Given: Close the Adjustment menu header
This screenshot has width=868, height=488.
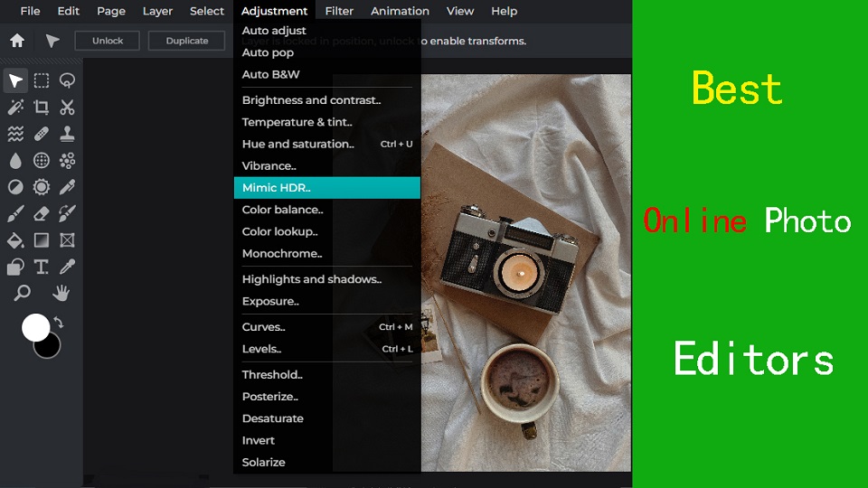Looking at the screenshot, I should (274, 11).
